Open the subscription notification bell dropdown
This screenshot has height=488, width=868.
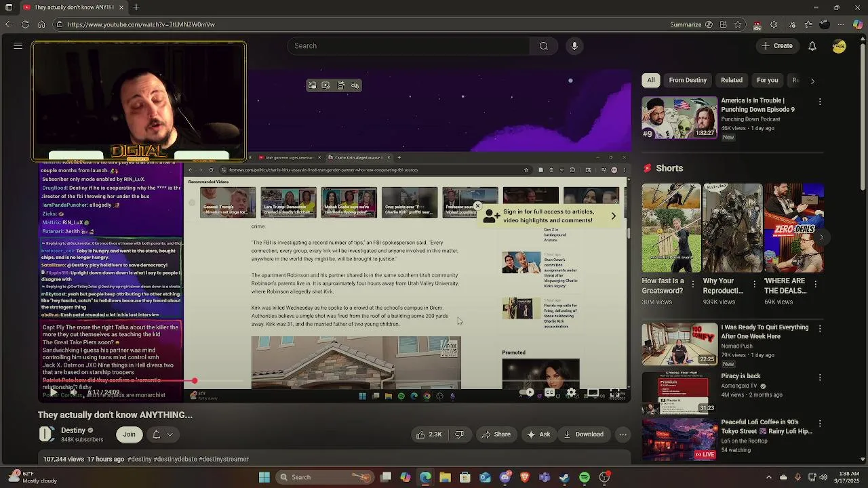pyautogui.click(x=162, y=434)
